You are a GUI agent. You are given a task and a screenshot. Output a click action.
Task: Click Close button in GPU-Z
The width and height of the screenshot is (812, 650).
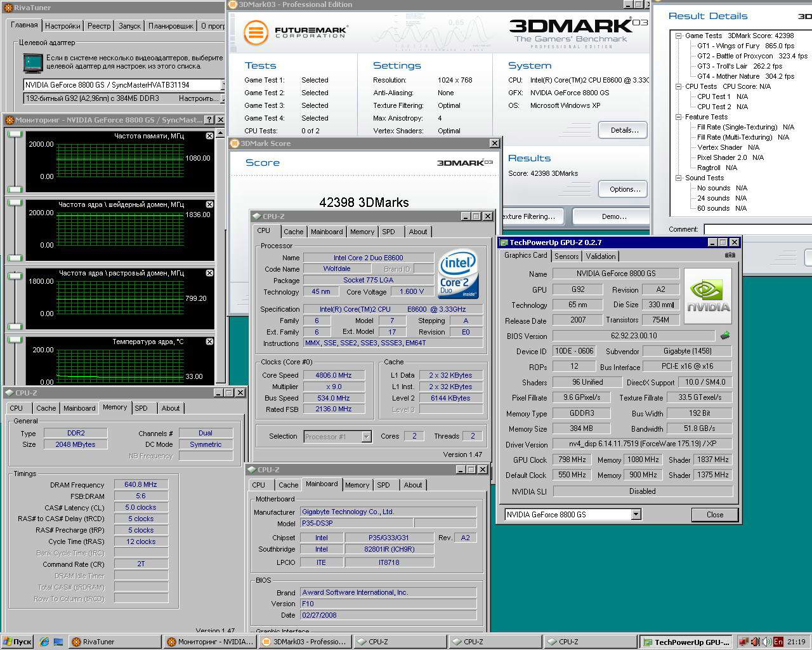coord(715,515)
